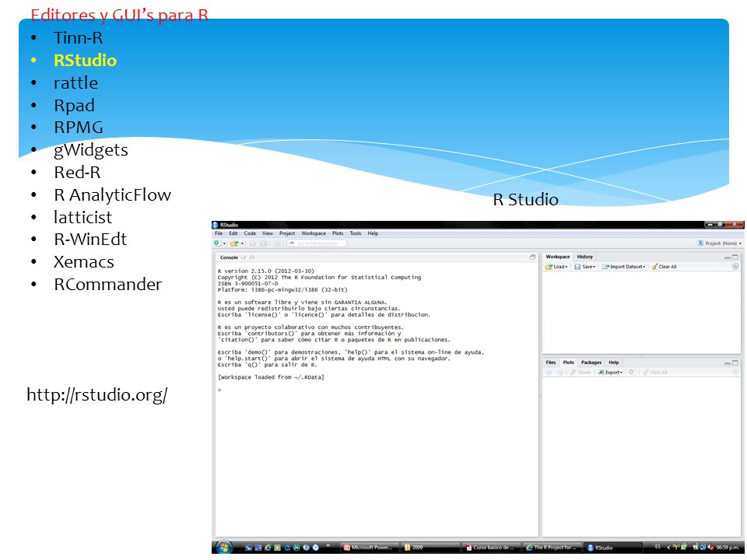
Task: Open the Plots menu in menu bar
Action: point(338,233)
